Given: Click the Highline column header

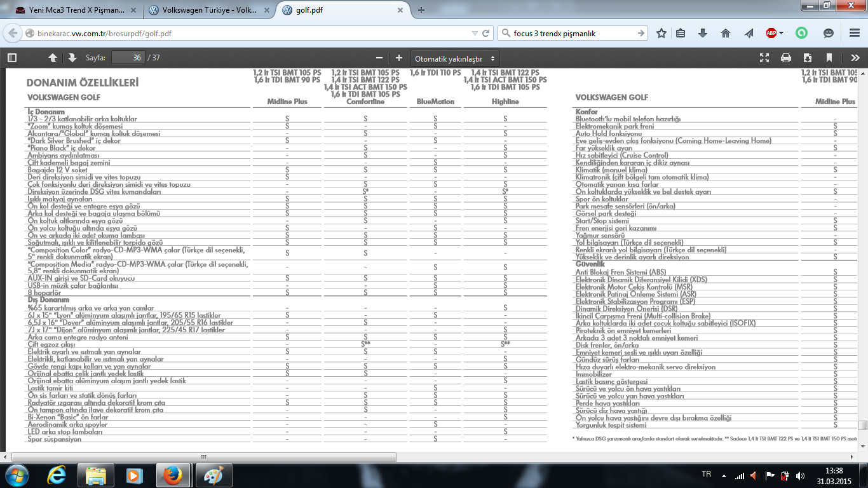Looking at the screenshot, I should 505,102.
